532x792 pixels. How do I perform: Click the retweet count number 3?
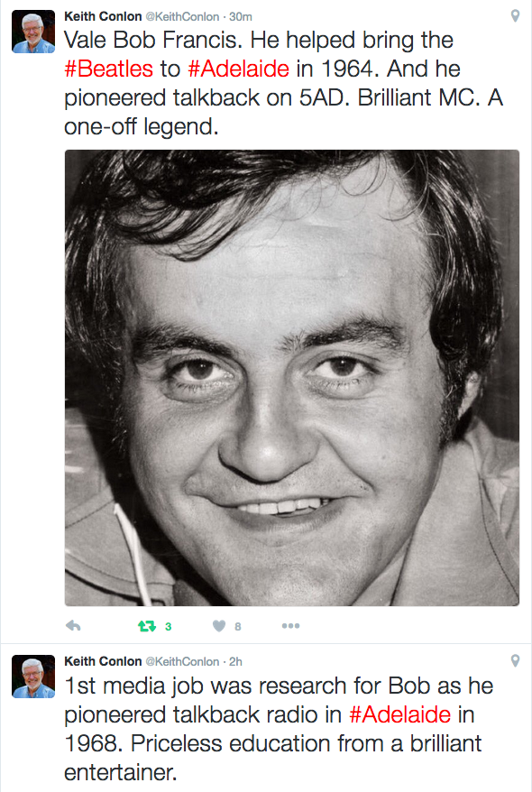168,627
